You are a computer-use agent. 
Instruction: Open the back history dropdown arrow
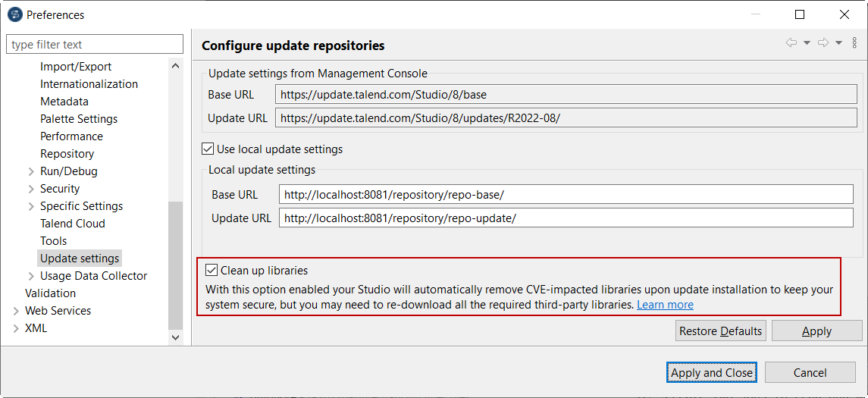click(807, 43)
